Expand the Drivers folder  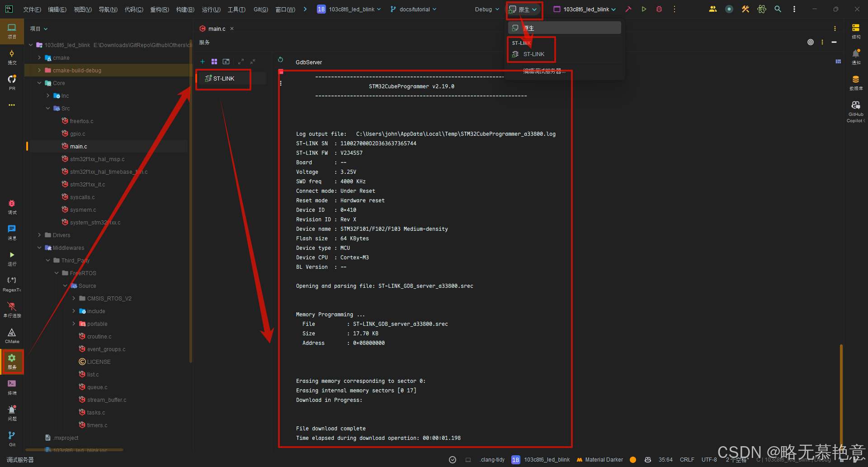click(x=39, y=235)
